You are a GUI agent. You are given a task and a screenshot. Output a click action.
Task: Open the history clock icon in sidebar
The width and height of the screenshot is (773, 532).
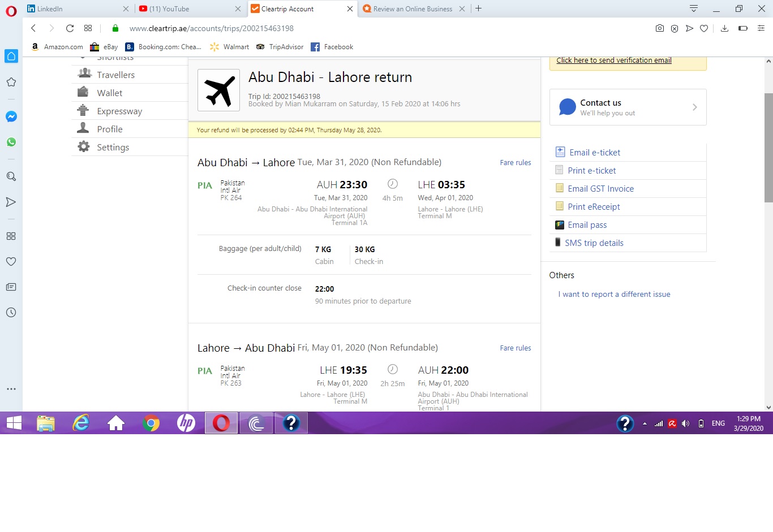pos(11,313)
